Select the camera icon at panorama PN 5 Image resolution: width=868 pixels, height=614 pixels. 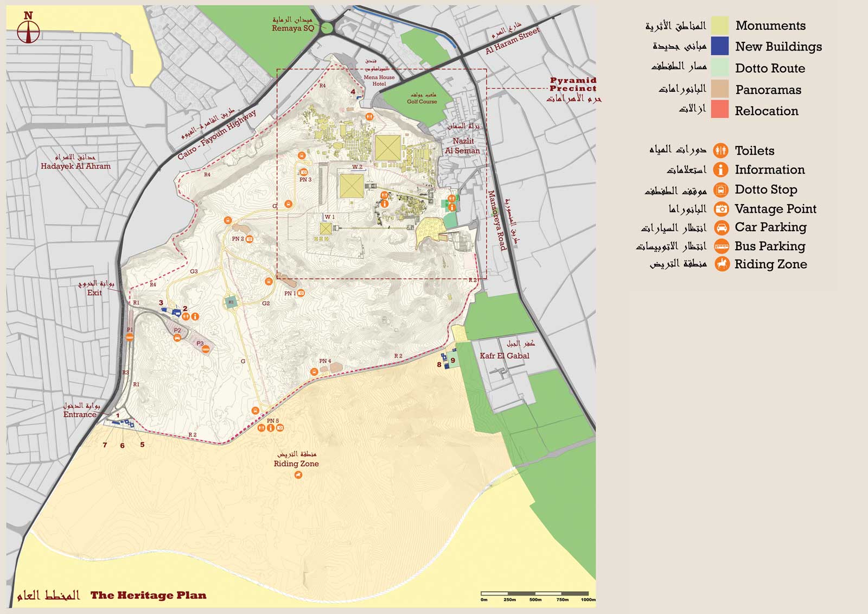[x=279, y=428]
